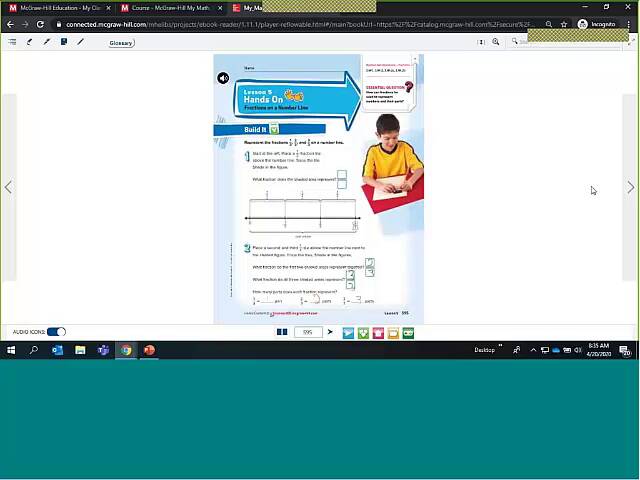Image resolution: width=640 pixels, height=480 pixels.
Task: Click the Glossary button
Action: (121, 43)
